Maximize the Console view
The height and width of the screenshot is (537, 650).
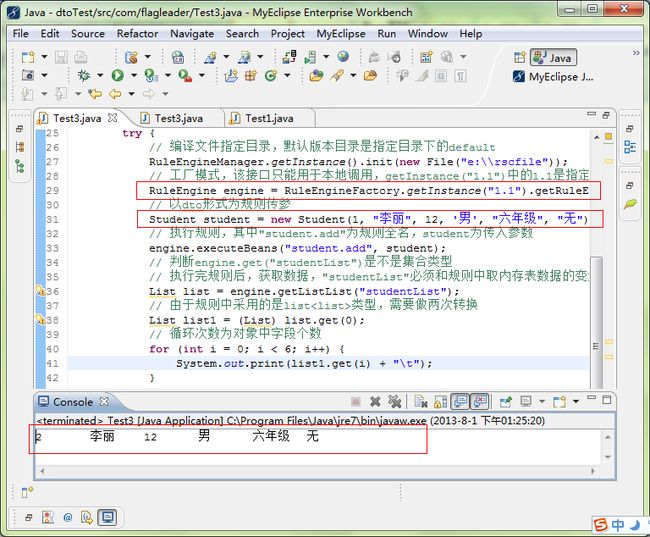pyautogui.click(x=607, y=400)
